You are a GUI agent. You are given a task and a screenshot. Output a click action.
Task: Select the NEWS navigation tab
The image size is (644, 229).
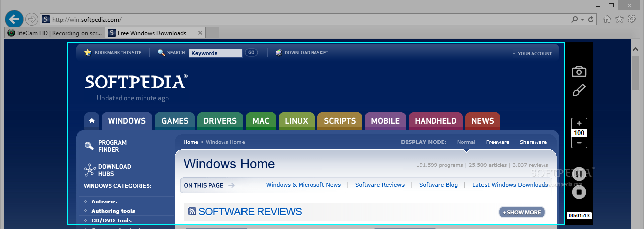482,121
